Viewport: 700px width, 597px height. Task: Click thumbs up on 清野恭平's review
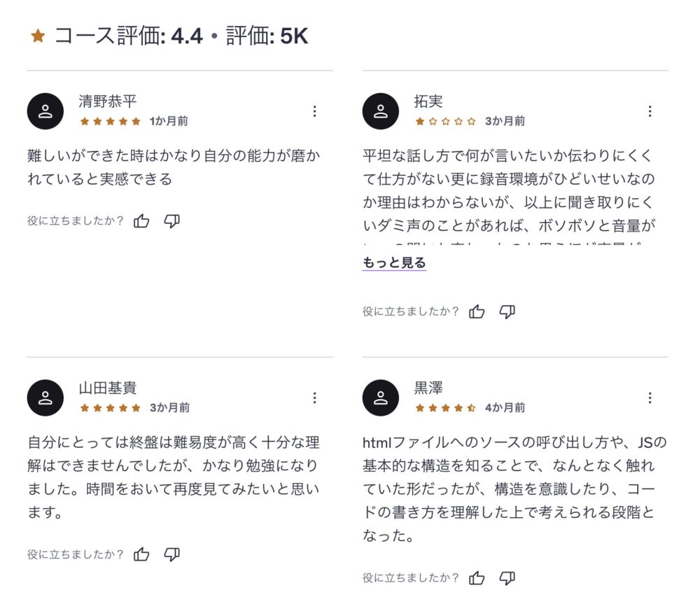click(x=141, y=221)
